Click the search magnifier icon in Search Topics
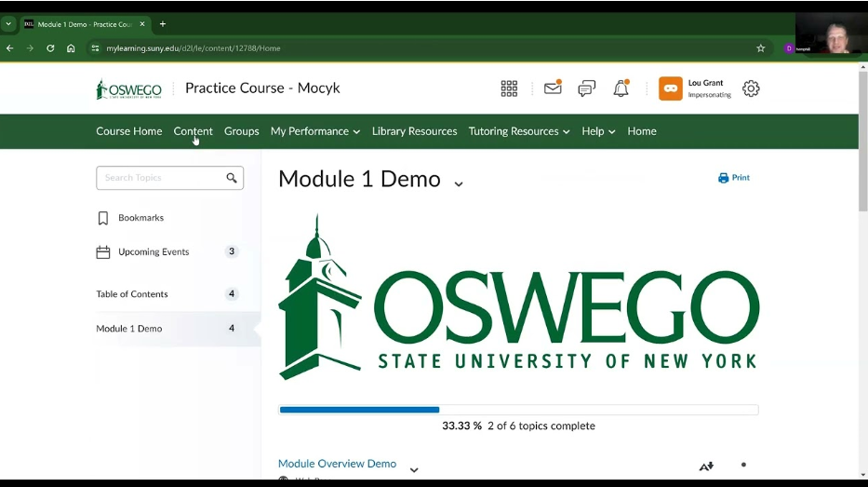868x487 pixels. (x=232, y=178)
